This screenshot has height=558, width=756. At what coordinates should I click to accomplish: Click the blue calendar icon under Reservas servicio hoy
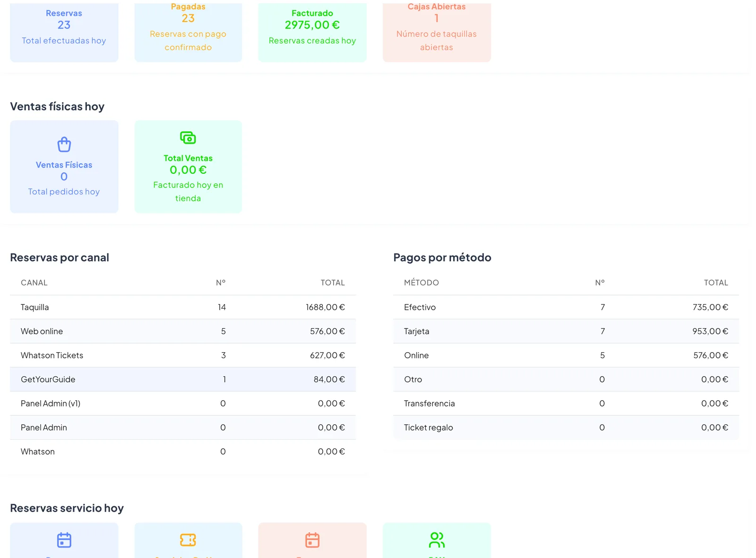click(x=64, y=540)
